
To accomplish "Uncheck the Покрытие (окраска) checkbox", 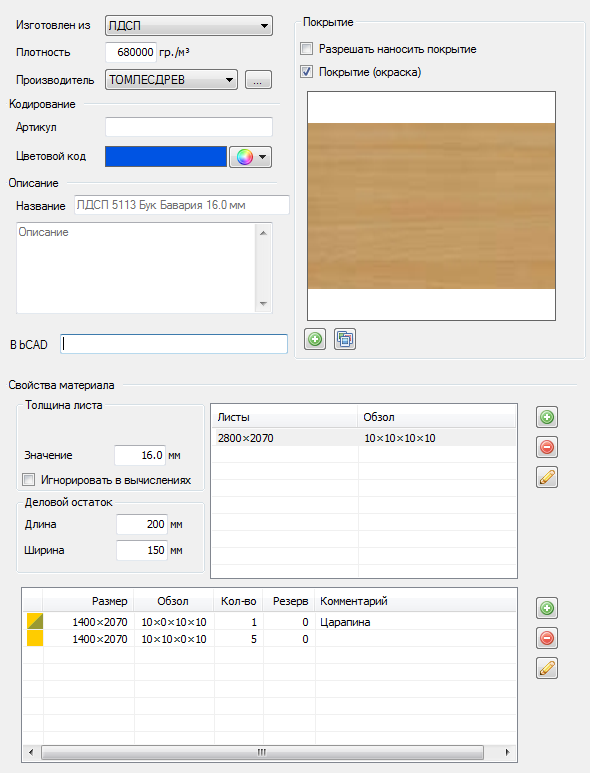I will click(x=307, y=71).
